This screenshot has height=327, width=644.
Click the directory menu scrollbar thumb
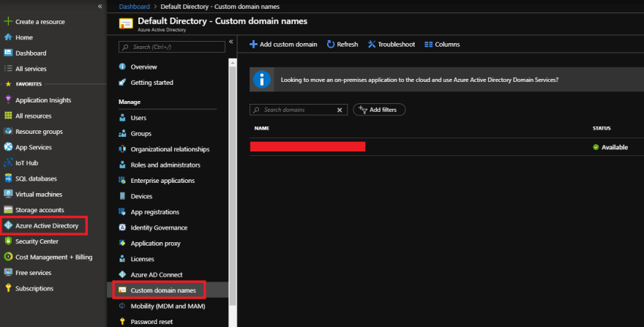coord(233,186)
